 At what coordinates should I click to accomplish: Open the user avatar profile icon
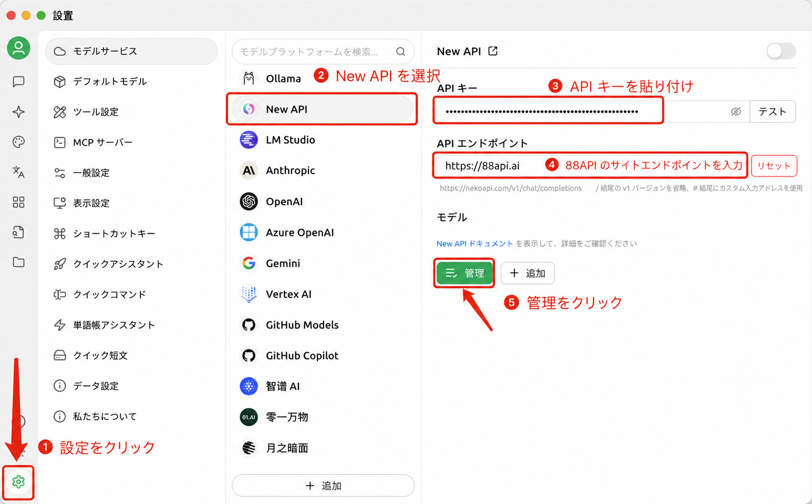pyautogui.click(x=18, y=48)
